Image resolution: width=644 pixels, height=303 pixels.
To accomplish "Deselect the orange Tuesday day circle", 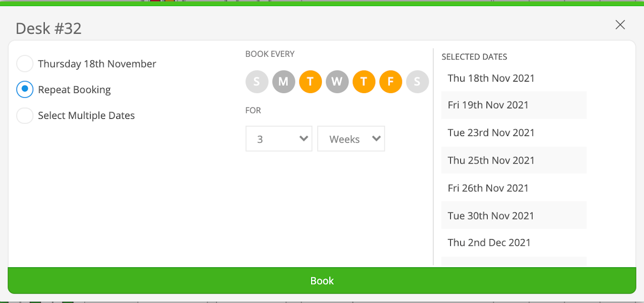I will [x=310, y=82].
